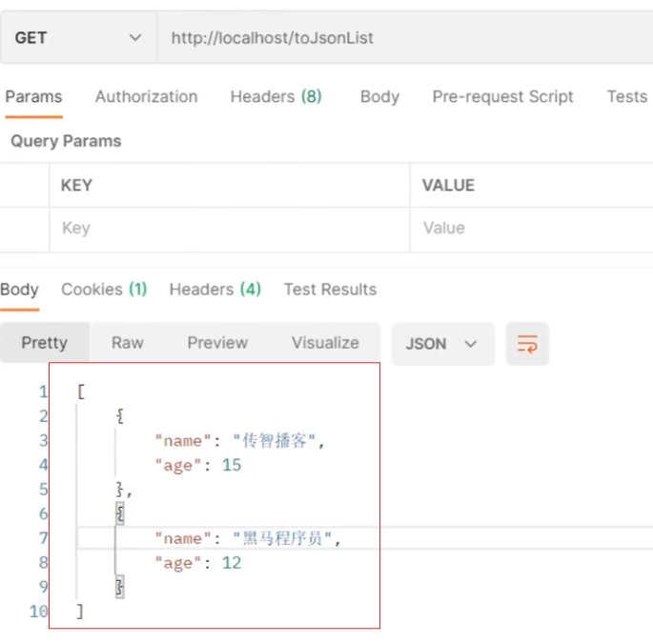Open the GET method dropdown
The height and width of the screenshot is (644, 653).
tap(76, 38)
